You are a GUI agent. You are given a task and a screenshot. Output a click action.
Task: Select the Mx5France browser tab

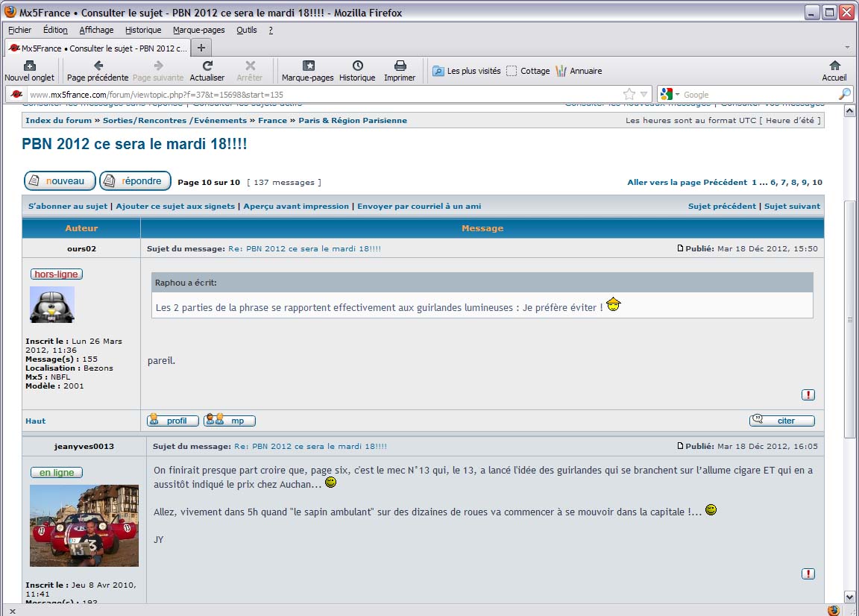point(98,48)
